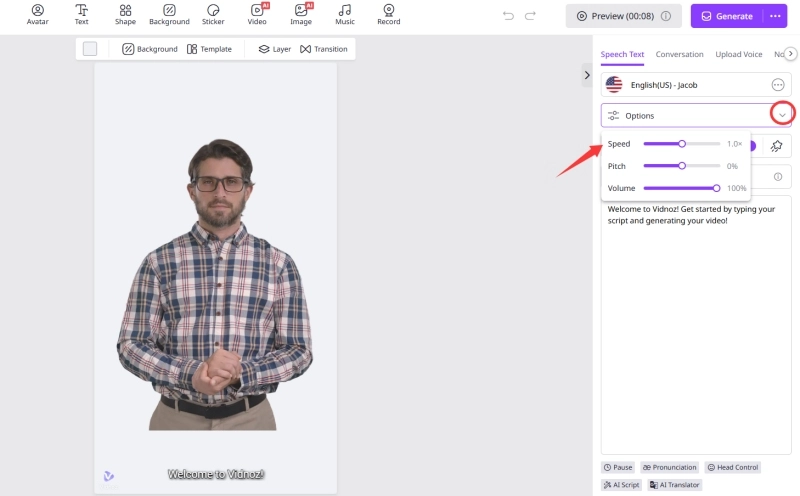Click the AI Translator button
This screenshot has height=496, width=800.
(x=675, y=484)
